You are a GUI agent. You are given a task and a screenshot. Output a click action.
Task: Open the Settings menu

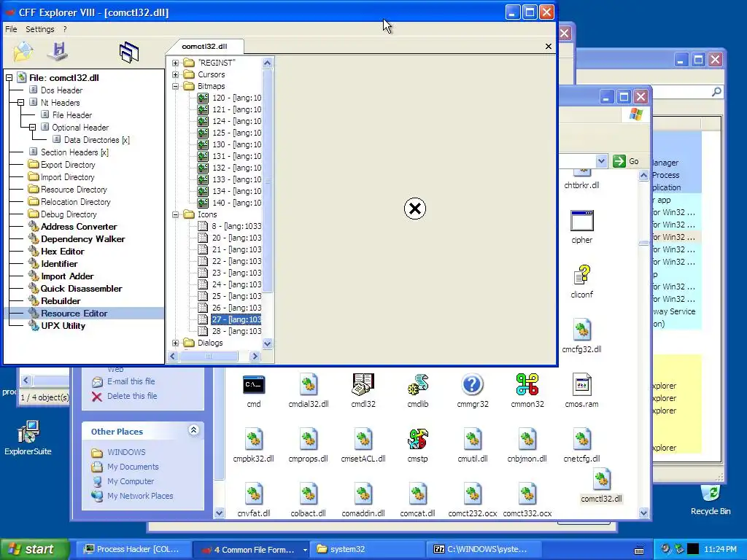[40, 29]
